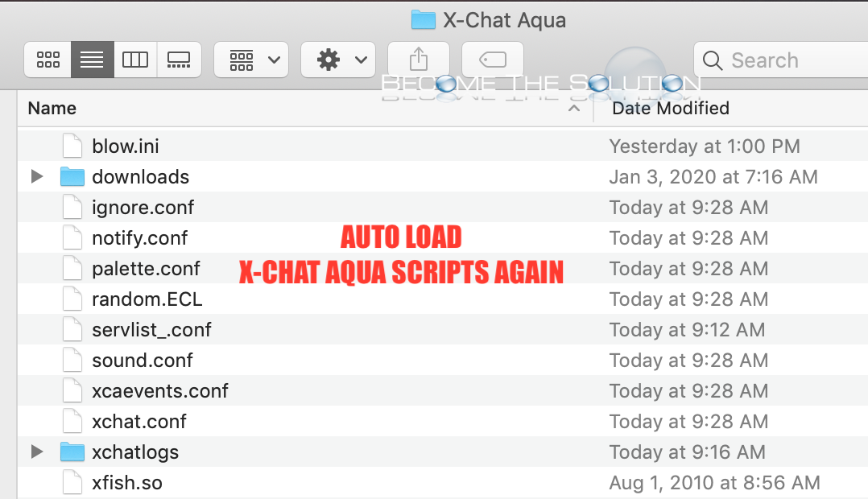
Task: Expand the xchatlogs folder disclosure triangle
Action: (37, 452)
